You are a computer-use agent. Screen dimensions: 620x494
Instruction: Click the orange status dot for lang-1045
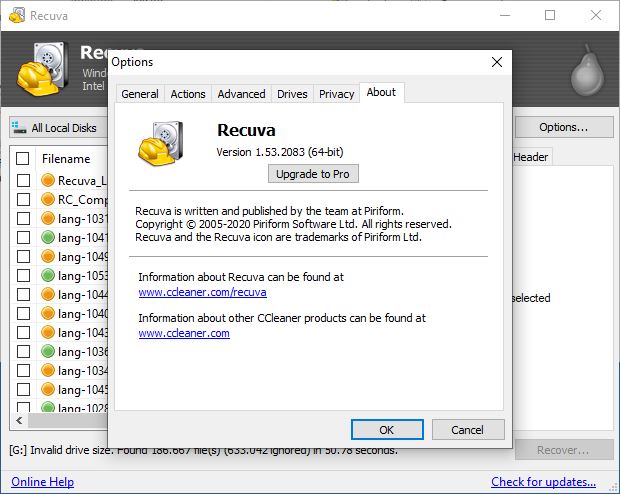point(48,389)
